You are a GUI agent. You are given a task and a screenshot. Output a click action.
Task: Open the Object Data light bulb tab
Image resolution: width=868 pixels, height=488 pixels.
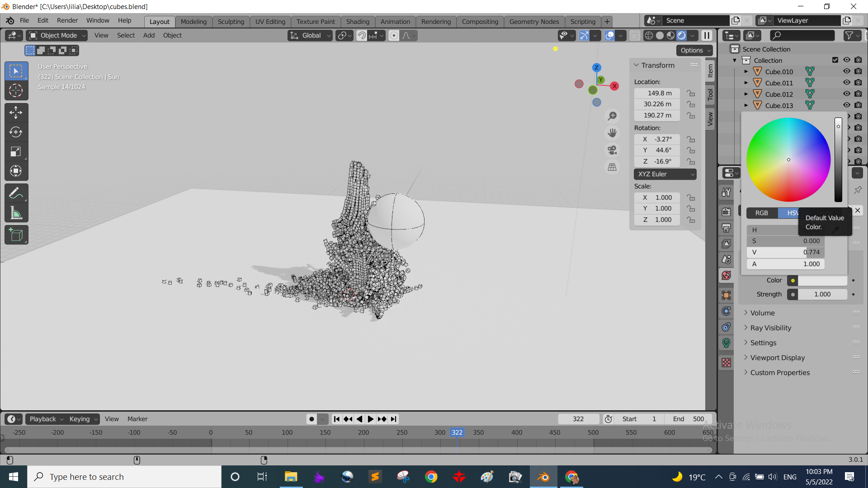pyautogui.click(x=726, y=343)
